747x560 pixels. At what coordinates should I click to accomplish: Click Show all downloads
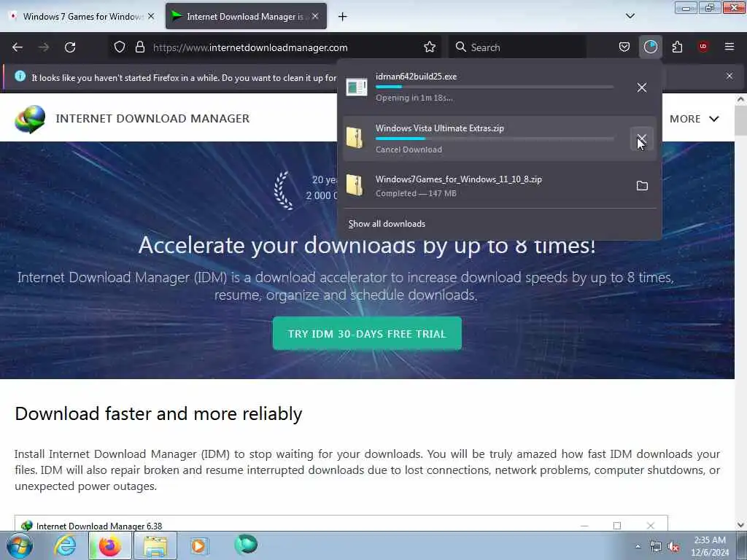tap(387, 224)
